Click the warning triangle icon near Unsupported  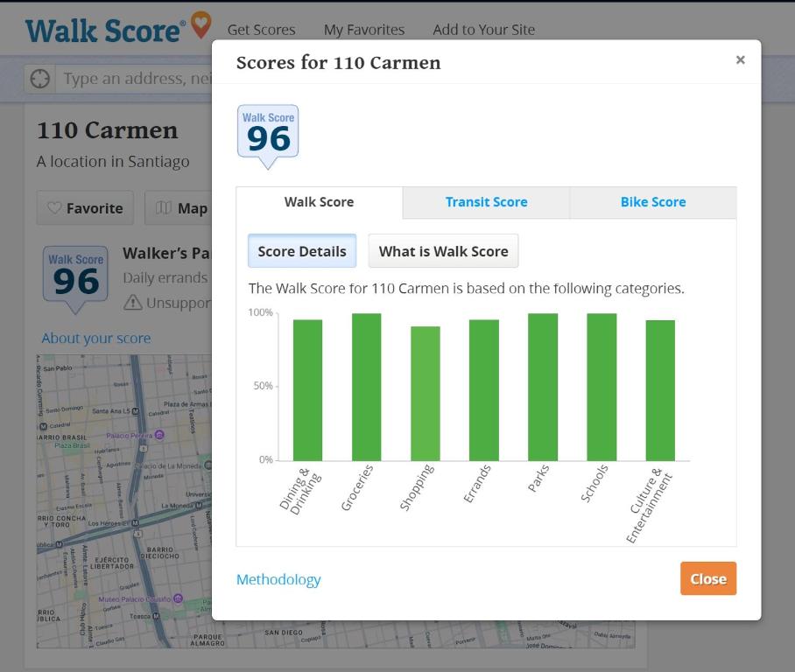132,303
